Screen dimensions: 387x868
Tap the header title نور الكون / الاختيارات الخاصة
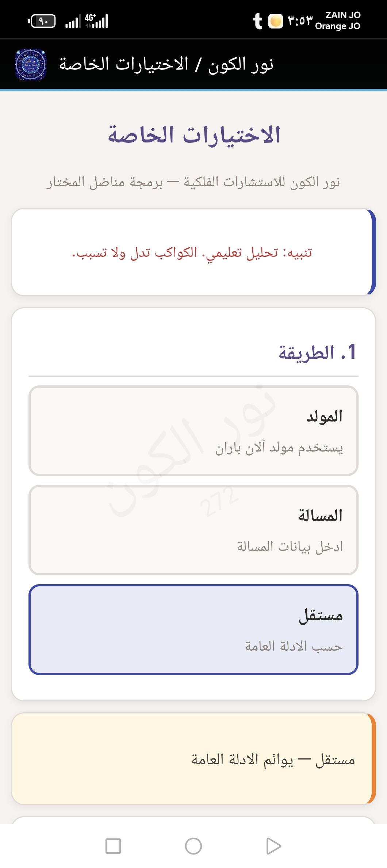tap(166, 65)
